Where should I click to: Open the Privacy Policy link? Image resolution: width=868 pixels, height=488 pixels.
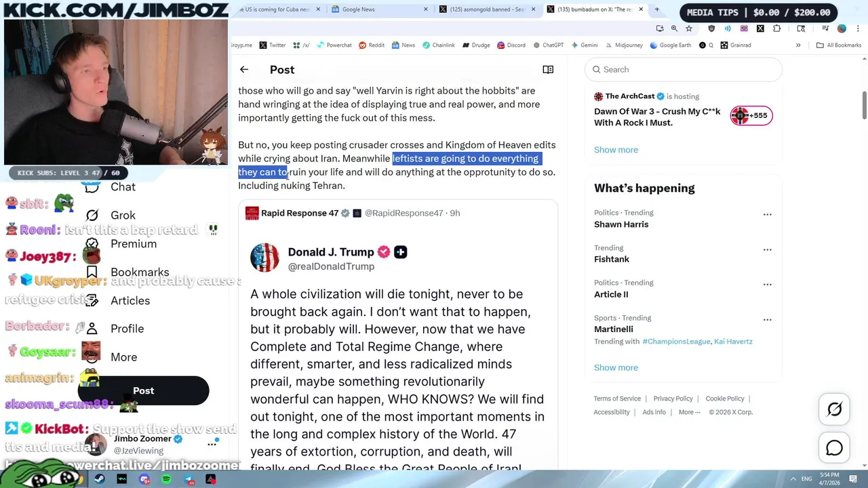(x=673, y=399)
